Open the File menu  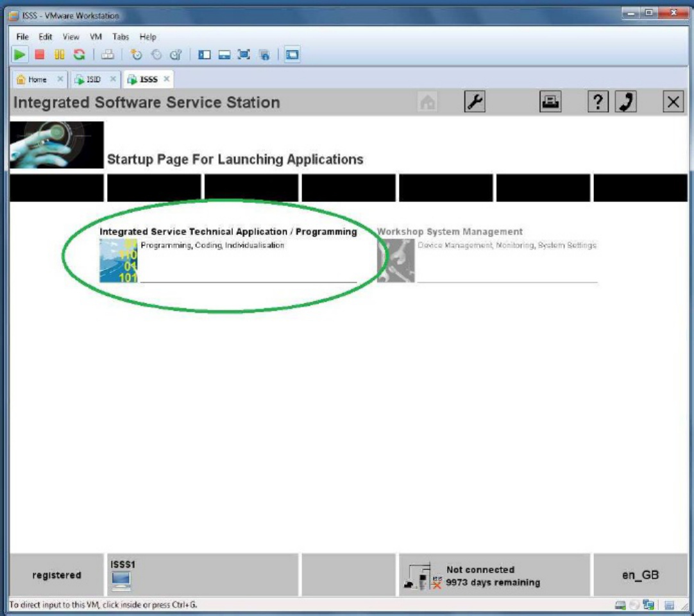coord(22,37)
